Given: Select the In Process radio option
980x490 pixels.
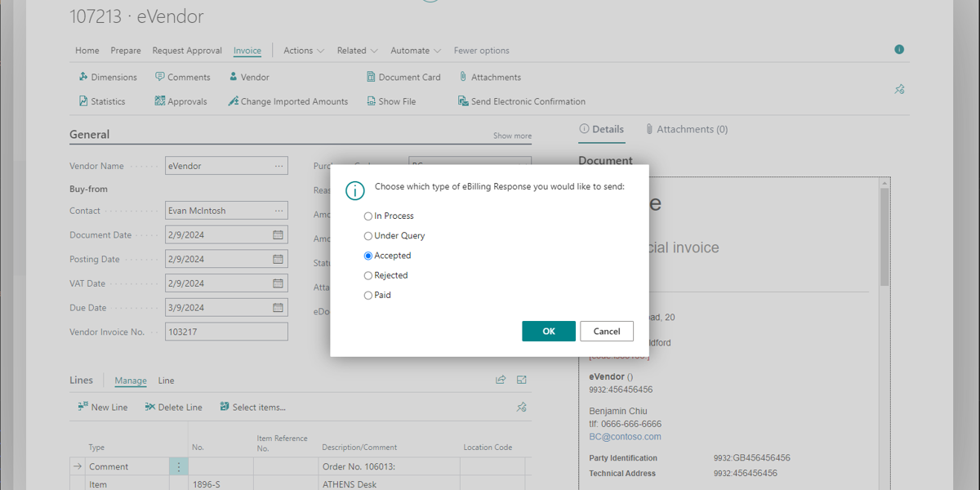Looking at the screenshot, I should tap(368, 216).
